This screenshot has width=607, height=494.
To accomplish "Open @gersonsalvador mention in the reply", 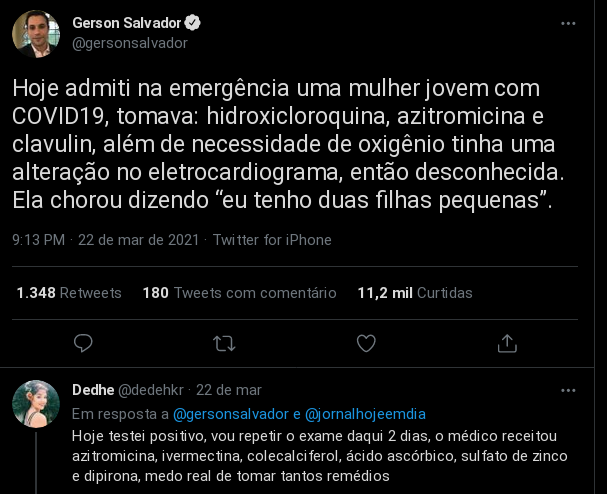I will coord(230,413).
